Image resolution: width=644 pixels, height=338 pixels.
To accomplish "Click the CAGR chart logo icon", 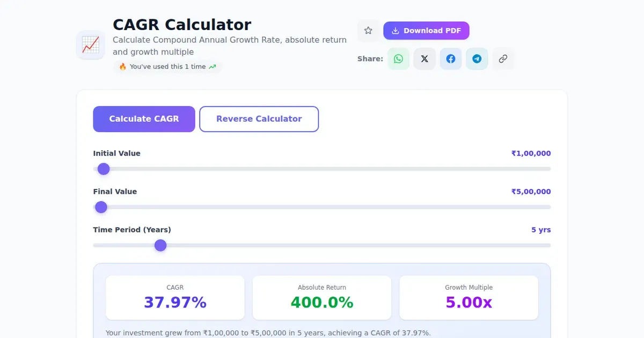I will click(91, 45).
